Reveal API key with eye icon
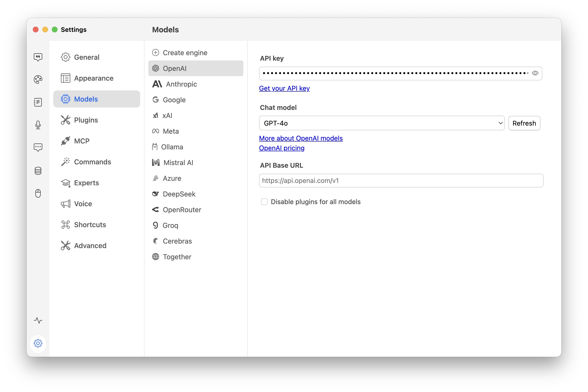This screenshot has width=588, height=392. (535, 73)
